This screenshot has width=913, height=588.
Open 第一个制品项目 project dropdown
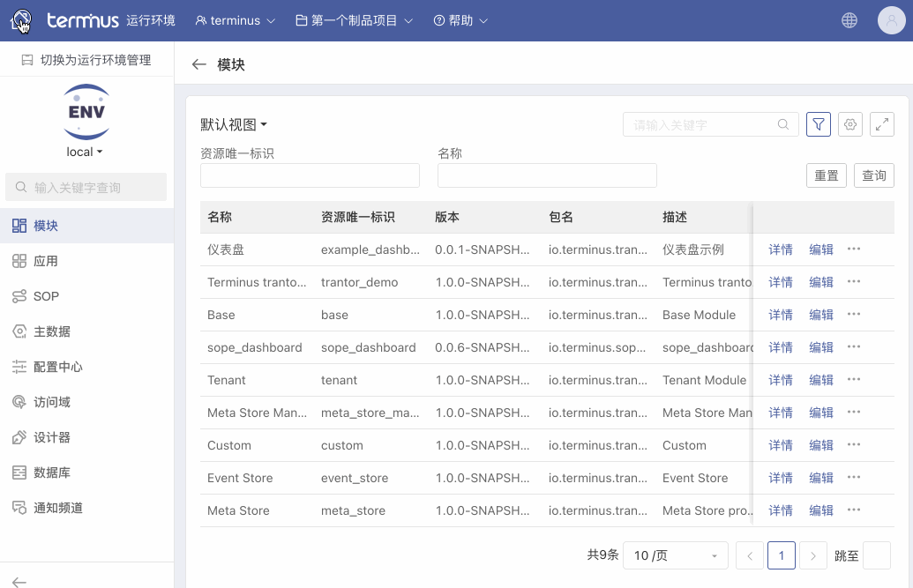tap(354, 20)
